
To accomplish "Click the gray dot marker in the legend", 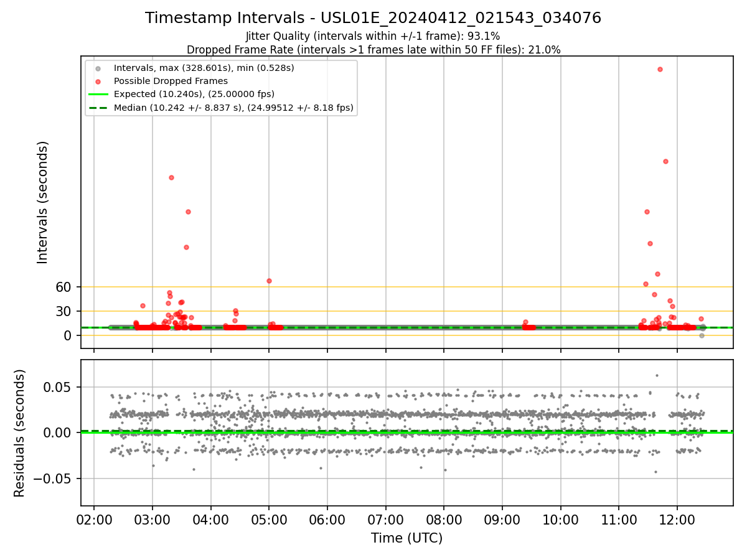I will click(98, 68).
